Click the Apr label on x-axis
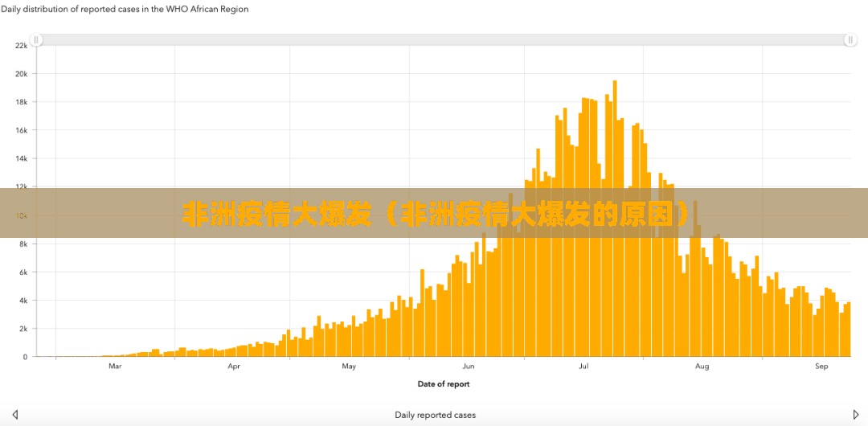This screenshot has height=426, width=868. pyautogui.click(x=234, y=367)
